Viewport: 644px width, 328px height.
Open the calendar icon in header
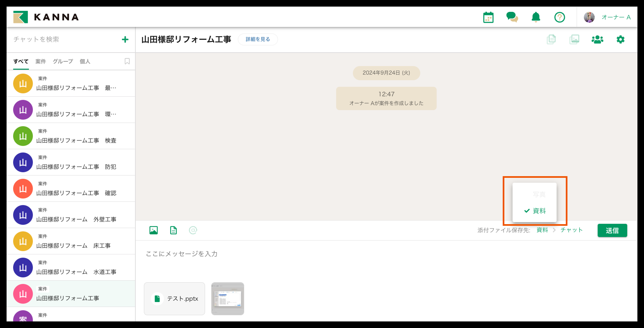pos(488,17)
